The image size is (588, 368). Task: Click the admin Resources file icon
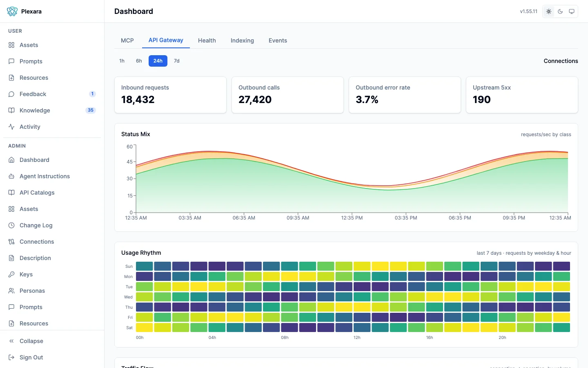[11, 323]
